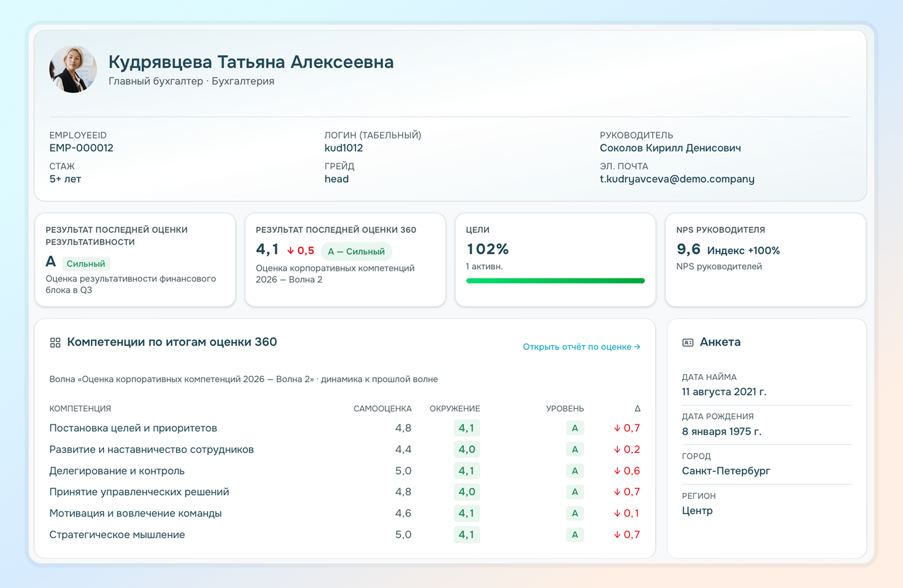Click the employee name Кудрявцева Татьяна Алексеевна
Viewport: 903px width, 588px height.
[x=251, y=62]
